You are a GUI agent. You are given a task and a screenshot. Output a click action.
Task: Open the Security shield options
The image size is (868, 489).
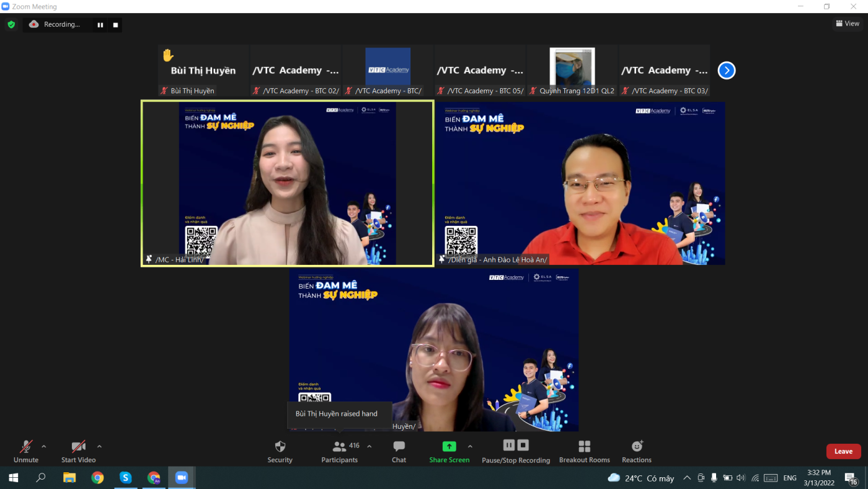pyautogui.click(x=280, y=451)
